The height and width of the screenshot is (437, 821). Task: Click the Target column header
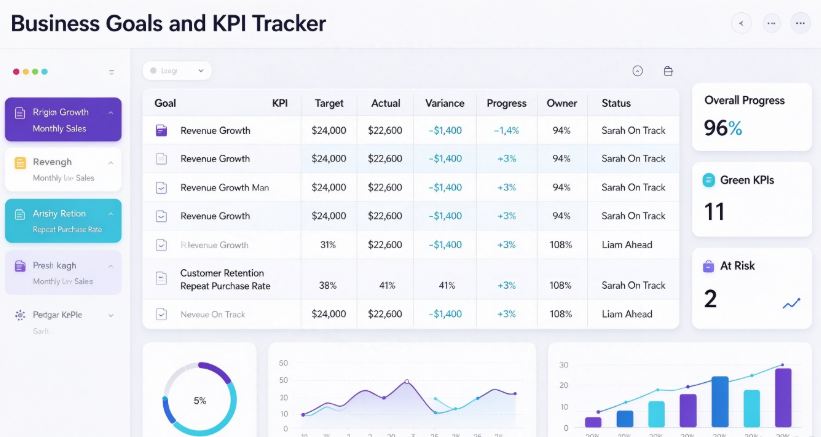coord(329,103)
